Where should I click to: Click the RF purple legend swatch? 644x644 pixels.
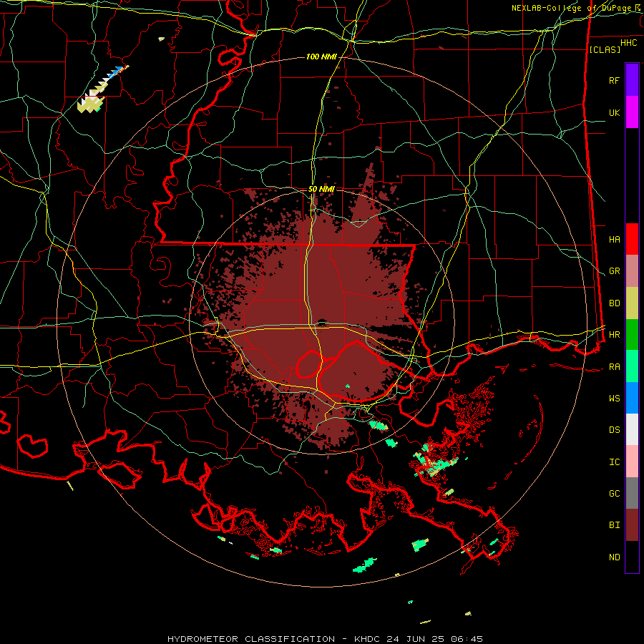tap(632, 80)
